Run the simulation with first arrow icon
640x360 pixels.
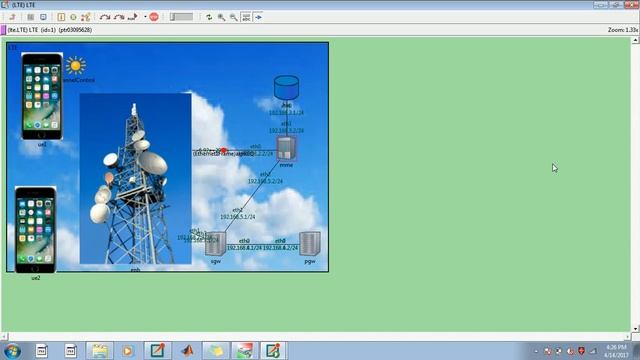[105, 17]
